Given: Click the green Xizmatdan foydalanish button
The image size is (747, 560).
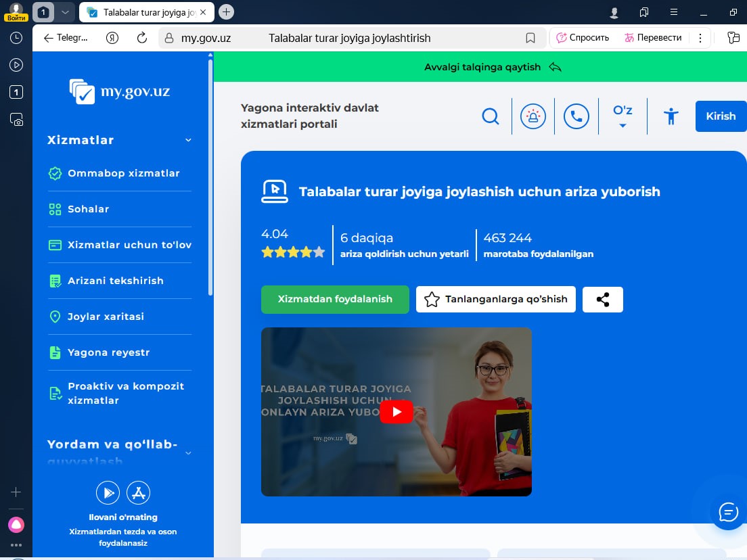Looking at the screenshot, I should click(x=335, y=300).
